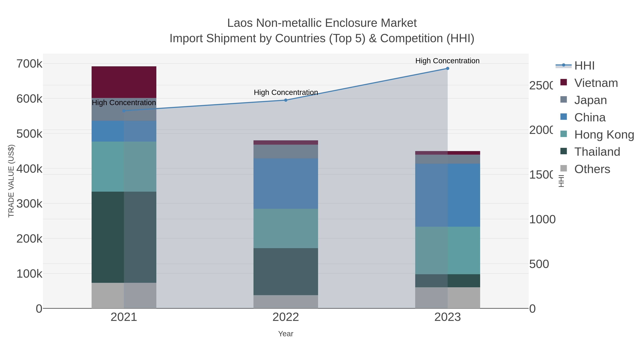Image resolution: width=644 pixels, height=362 pixels.
Task: Click the High Concentration label above 2021
Action: click(124, 103)
